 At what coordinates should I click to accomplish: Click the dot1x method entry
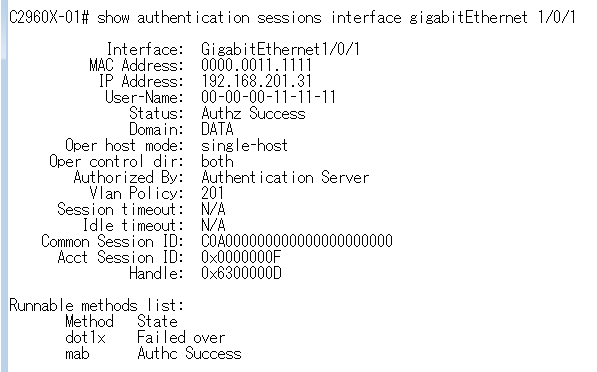[x=85, y=337]
